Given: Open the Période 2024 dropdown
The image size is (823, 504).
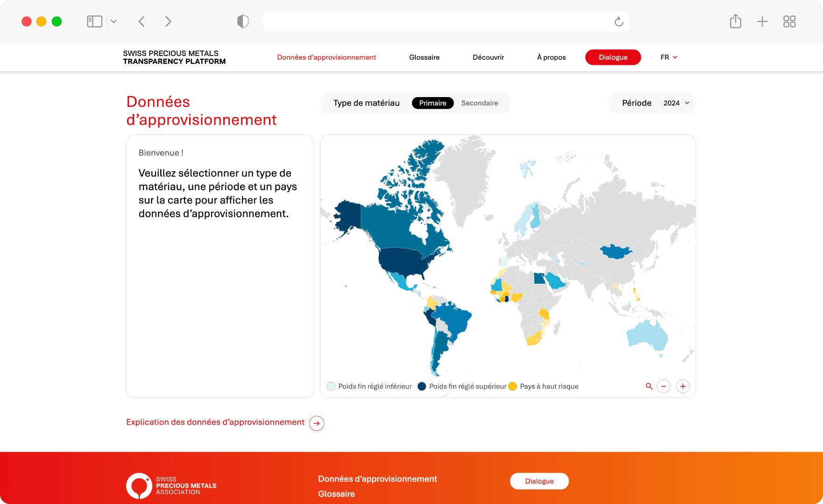Looking at the screenshot, I should tap(676, 103).
